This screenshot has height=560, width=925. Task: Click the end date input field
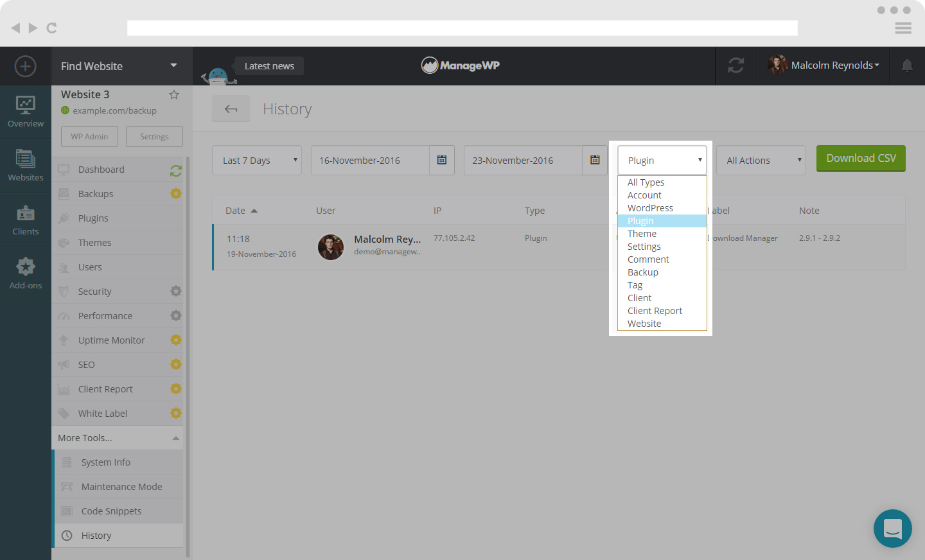tap(523, 160)
